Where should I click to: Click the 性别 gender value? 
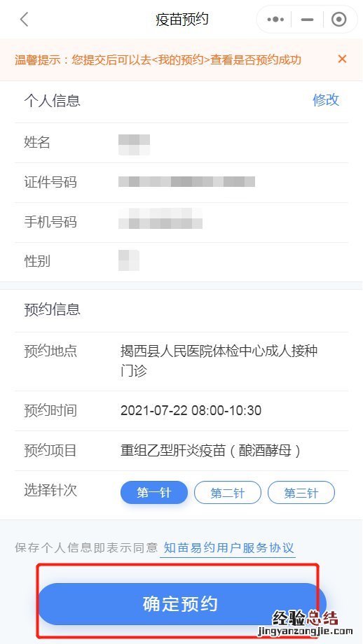coord(129,260)
